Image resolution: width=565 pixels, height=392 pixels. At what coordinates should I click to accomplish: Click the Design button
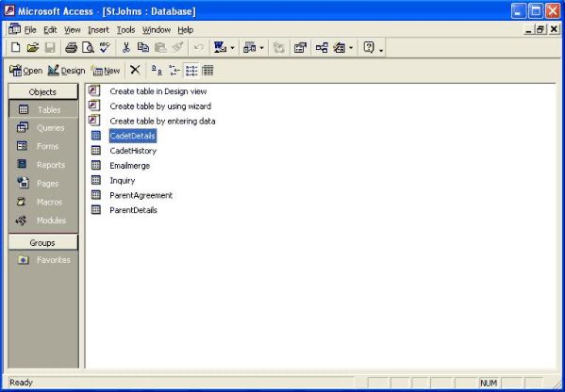(x=67, y=71)
